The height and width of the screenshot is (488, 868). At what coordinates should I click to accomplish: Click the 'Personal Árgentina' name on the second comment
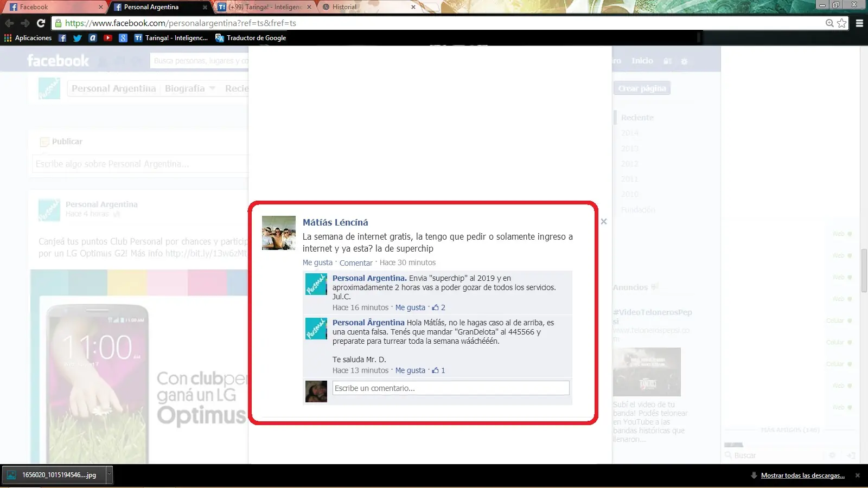point(368,323)
